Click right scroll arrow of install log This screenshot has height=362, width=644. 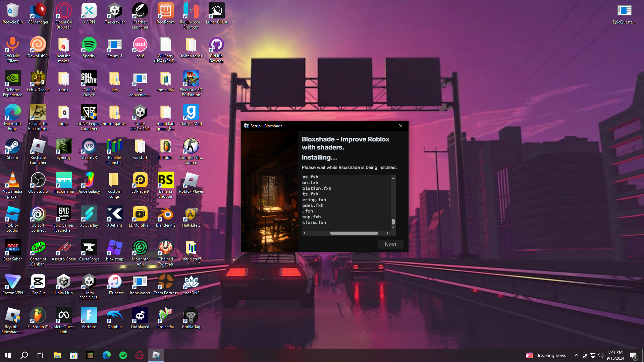388,233
